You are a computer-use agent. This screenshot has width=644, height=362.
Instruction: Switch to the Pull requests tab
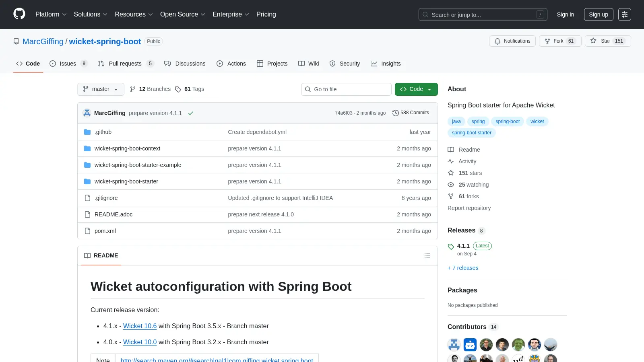[x=126, y=64]
